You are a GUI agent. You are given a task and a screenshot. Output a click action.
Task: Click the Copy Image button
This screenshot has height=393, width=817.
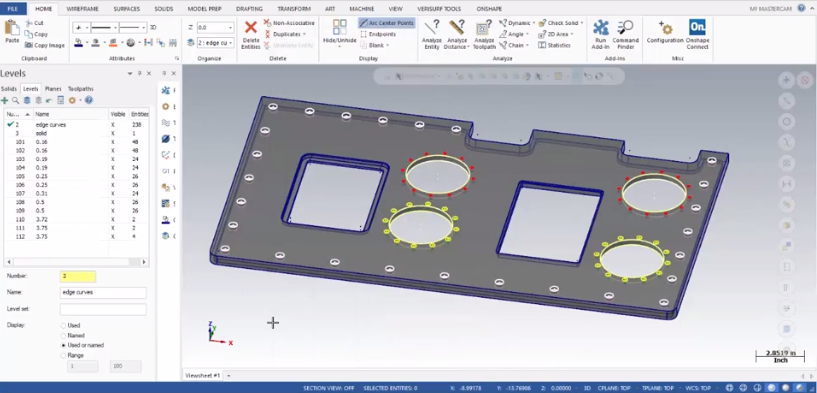click(45, 45)
